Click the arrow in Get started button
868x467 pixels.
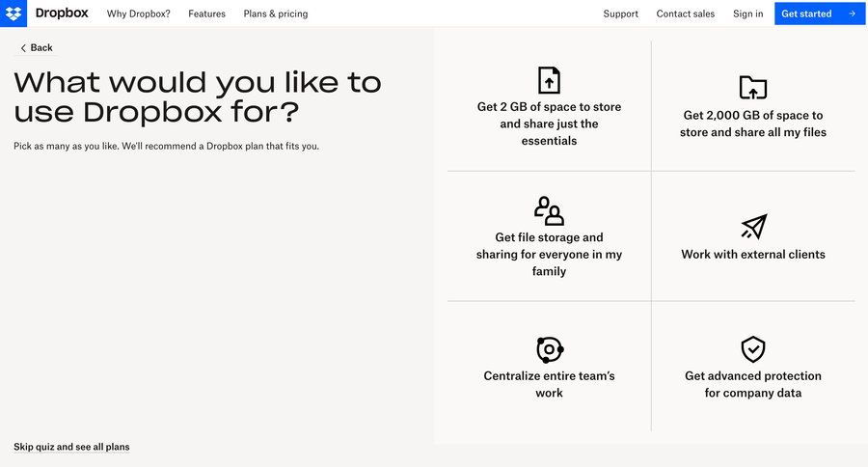[852, 14]
